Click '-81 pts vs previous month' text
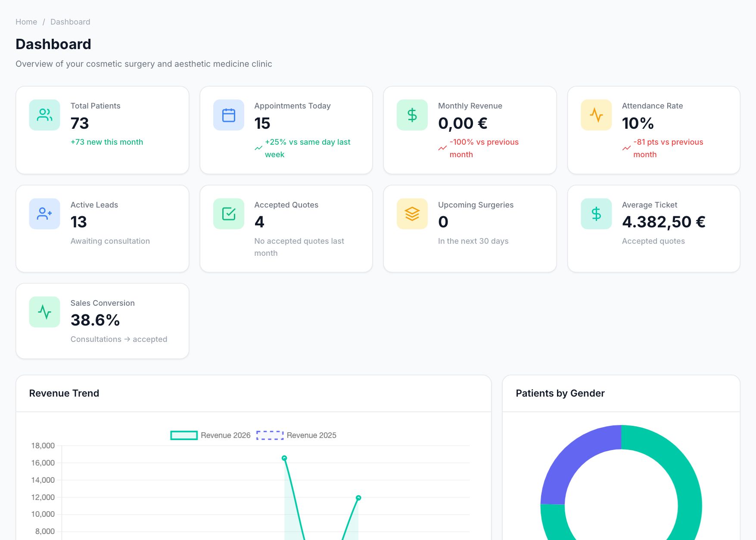This screenshot has width=756, height=540. coord(668,148)
